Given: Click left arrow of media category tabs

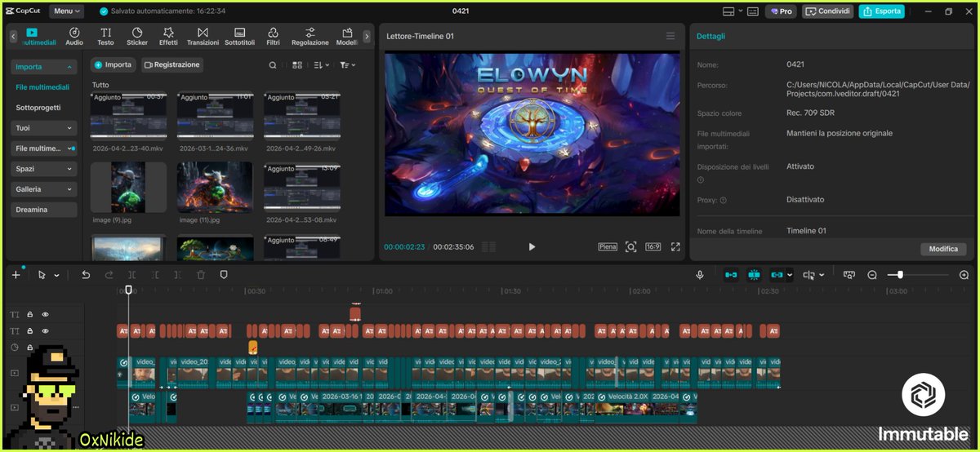Looking at the screenshot, I should [12, 37].
